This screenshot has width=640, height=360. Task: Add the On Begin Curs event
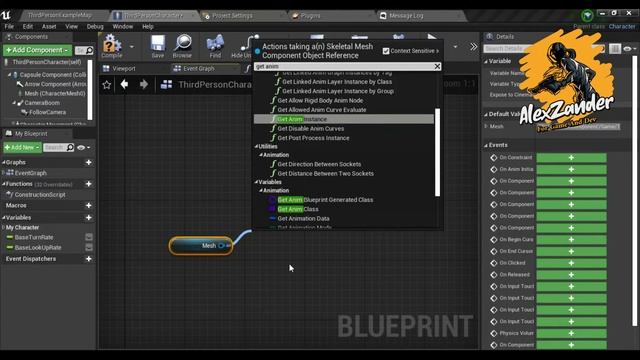pos(571,240)
